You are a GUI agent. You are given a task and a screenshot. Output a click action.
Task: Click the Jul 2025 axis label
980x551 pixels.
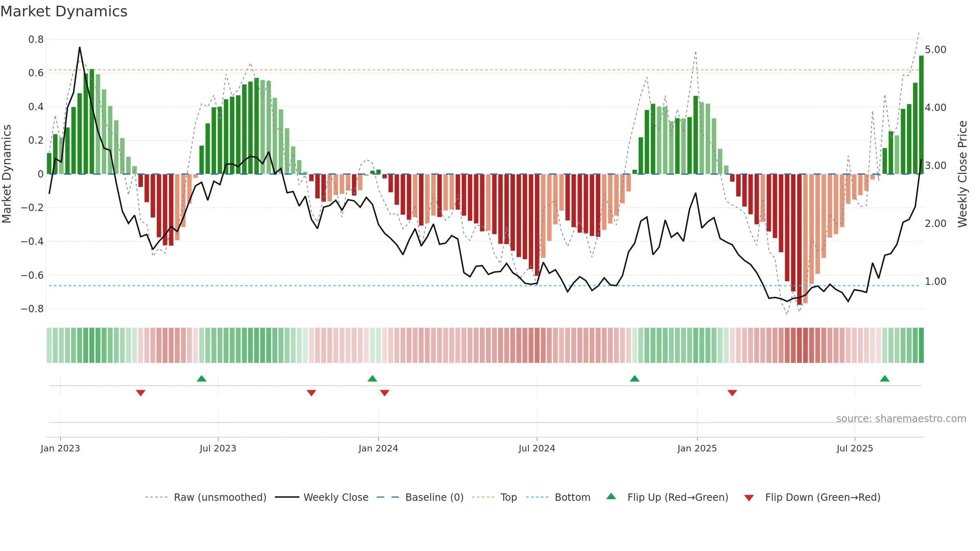click(855, 448)
